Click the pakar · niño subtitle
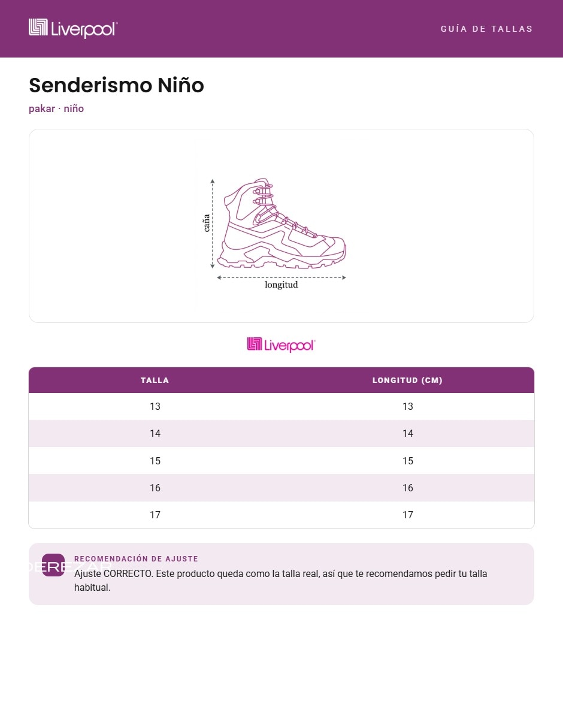This screenshot has height=728, width=563. click(56, 108)
